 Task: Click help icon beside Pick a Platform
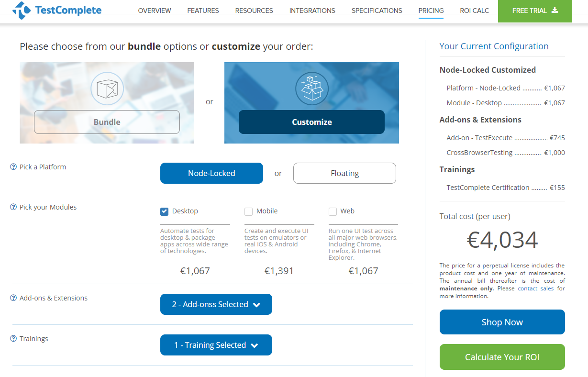coord(13,167)
